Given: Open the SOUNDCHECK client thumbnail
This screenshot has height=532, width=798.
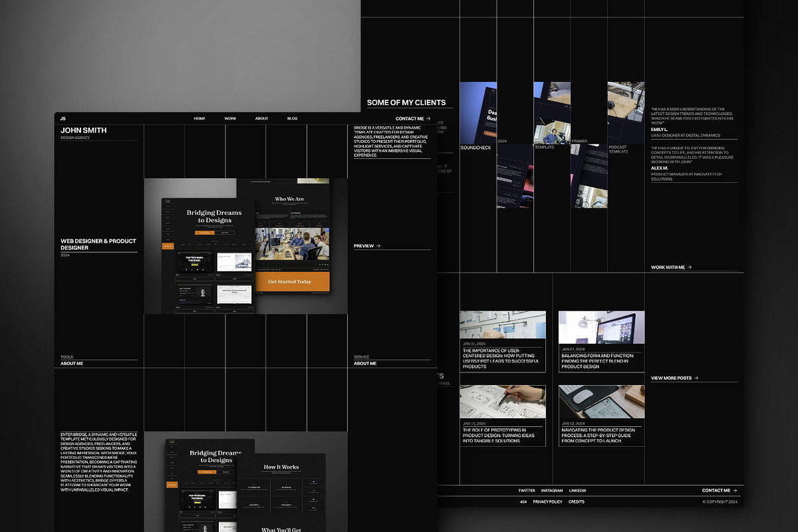Looking at the screenshot, I should (478, 113).
